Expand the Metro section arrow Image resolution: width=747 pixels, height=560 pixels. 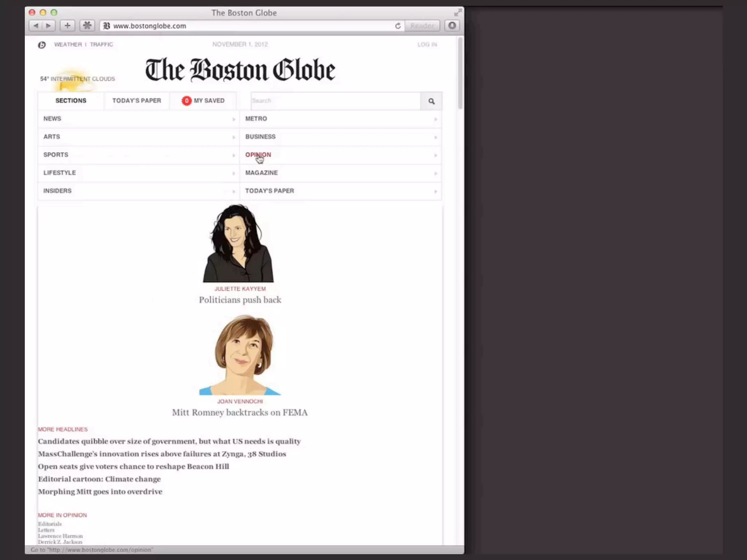pos(436,119)
